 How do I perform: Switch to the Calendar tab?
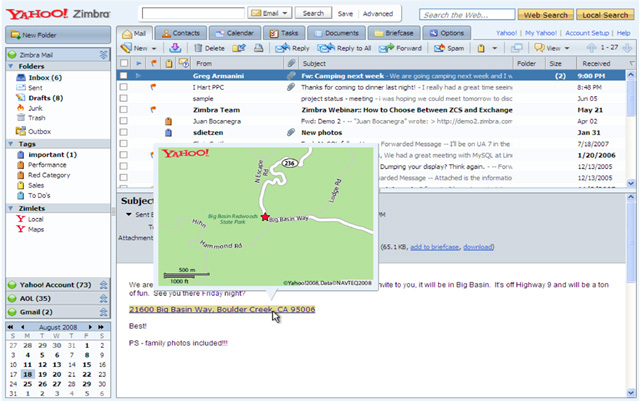click(234, 33)
